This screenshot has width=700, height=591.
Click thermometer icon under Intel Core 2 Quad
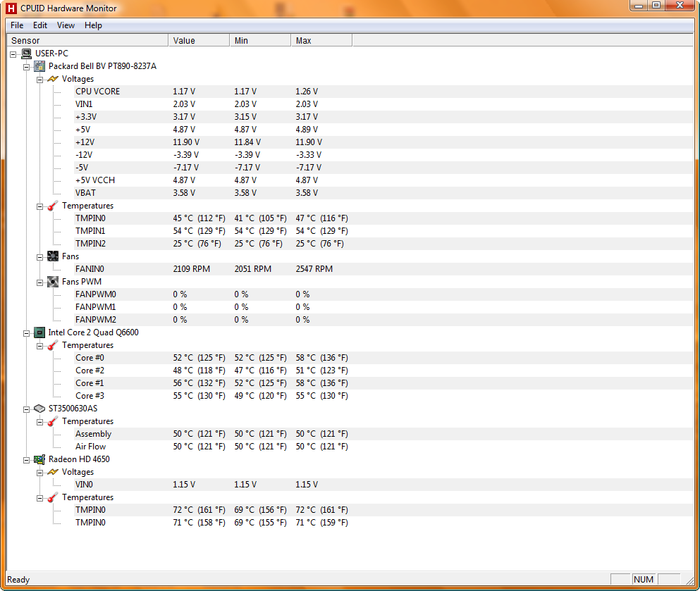click(53, 345)
